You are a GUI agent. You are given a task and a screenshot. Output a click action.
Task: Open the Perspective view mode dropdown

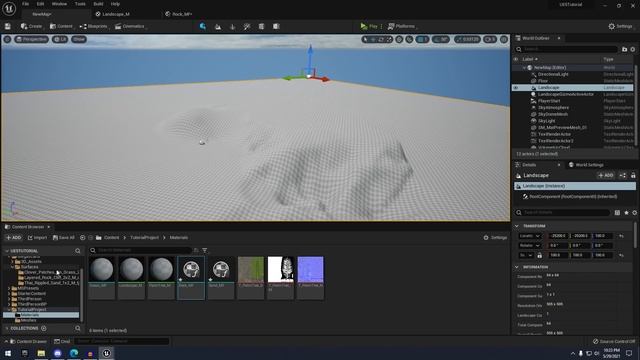pos(31,39)
